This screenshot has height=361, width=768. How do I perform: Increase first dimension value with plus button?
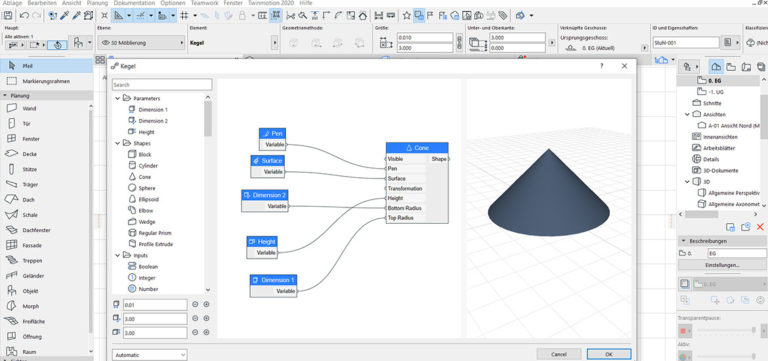206,305
